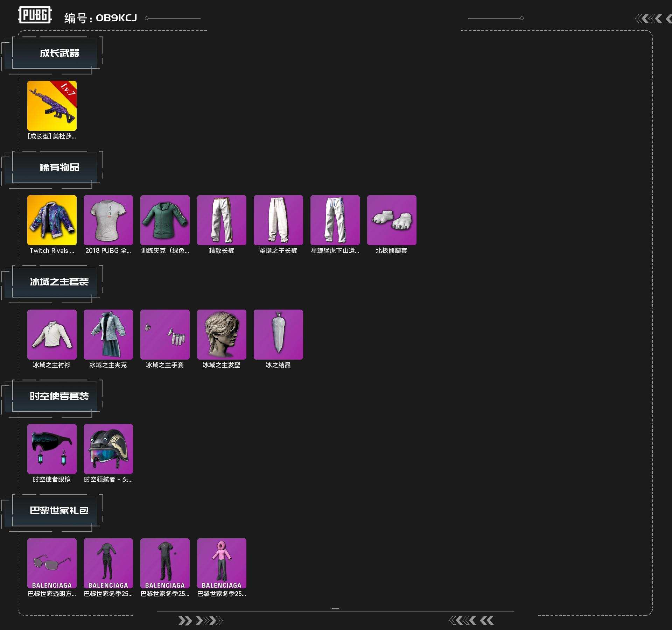Select the Balenciaga transparent sunglasses item
The image size is (672, 630).
coord(52,563)
